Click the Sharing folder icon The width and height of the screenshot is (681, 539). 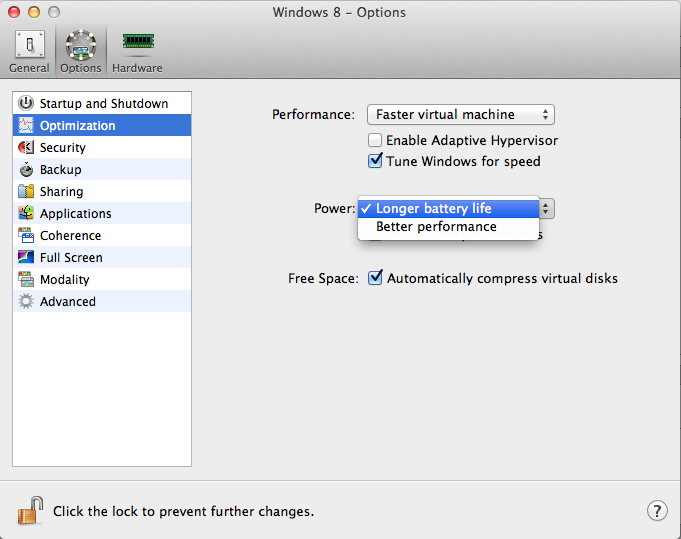pos(26,192)
